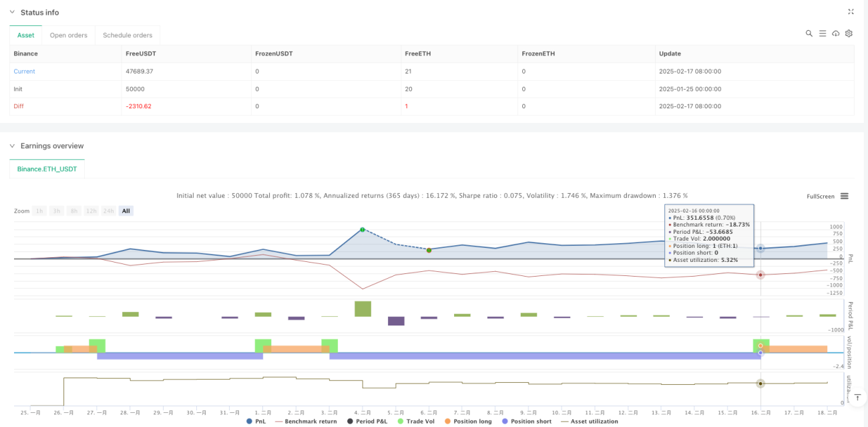Click the FullScreen chart button
Viewport: 868px width, 427px height.
coord(821,196)
